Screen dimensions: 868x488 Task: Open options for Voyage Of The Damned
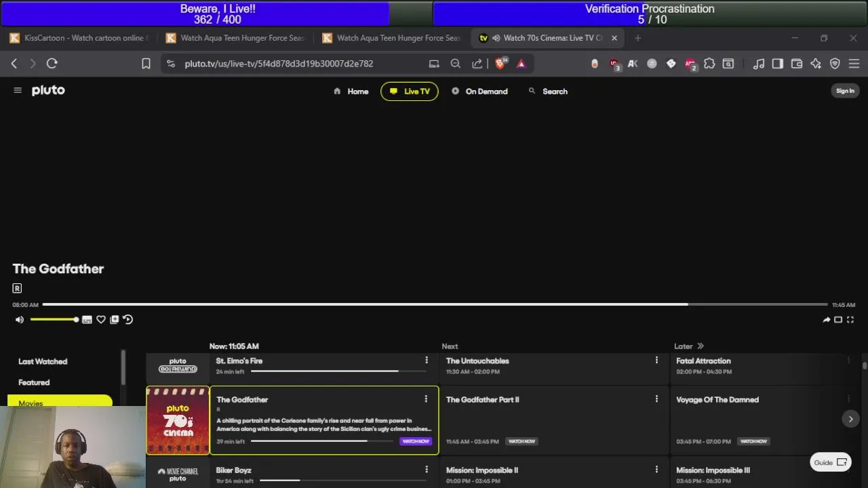(x=848, y=399)
